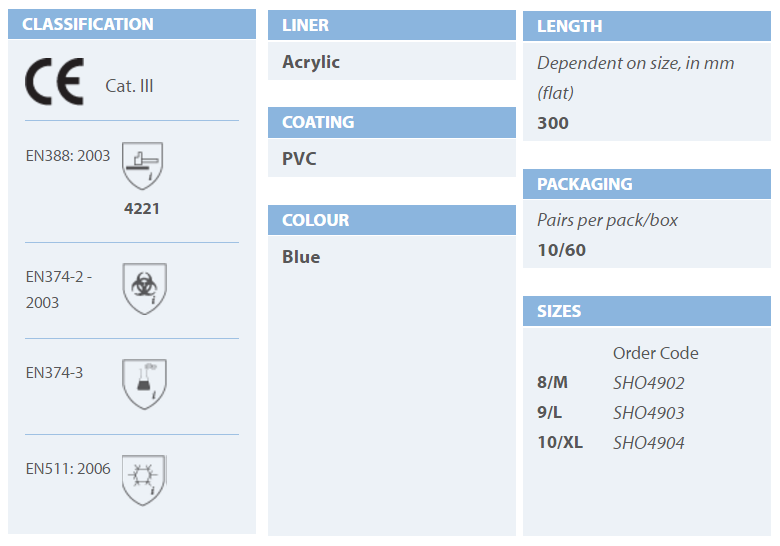Click order code SHO4904
The image size is (780, 546).
click(x=648, y=443)
